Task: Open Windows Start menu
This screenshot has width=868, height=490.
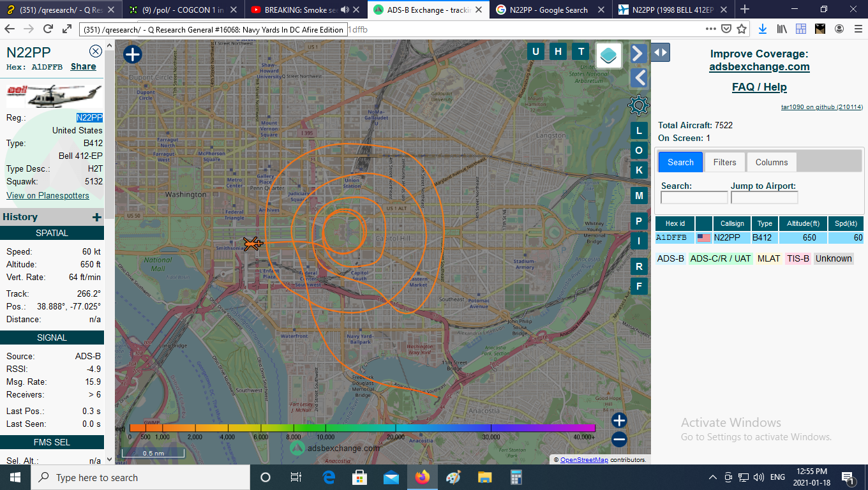Action: (15, 477)
